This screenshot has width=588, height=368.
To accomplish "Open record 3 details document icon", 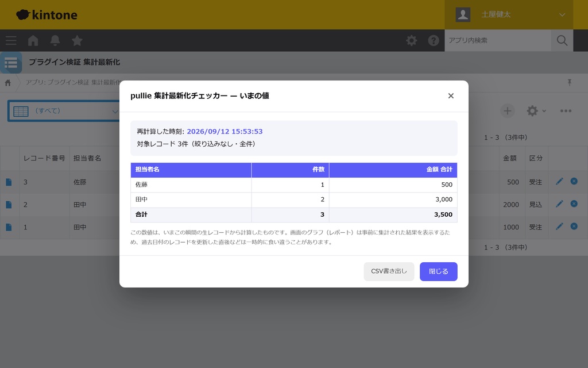I will click(x=9, y=182).
